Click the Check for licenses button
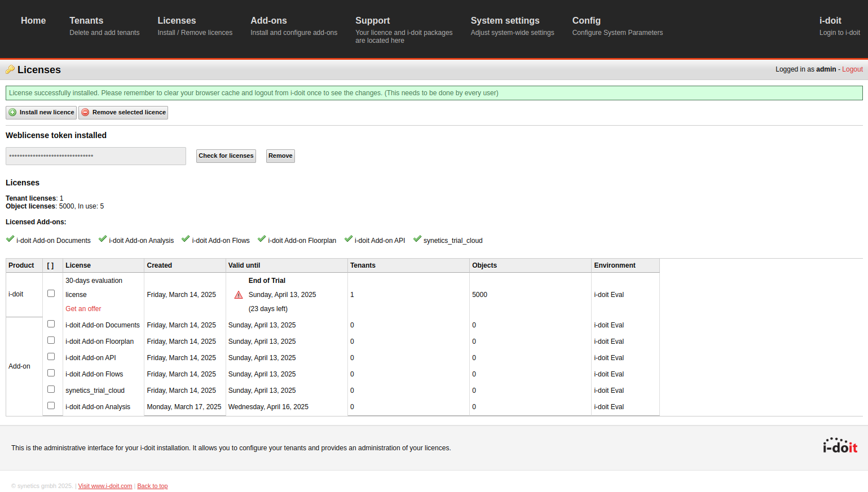 point(226,156)
